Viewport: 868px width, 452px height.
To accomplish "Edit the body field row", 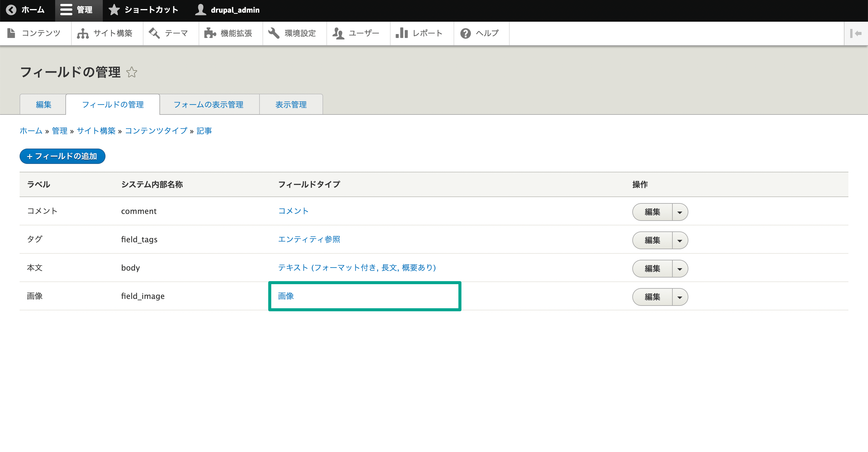I will click(x=652, y=268).
